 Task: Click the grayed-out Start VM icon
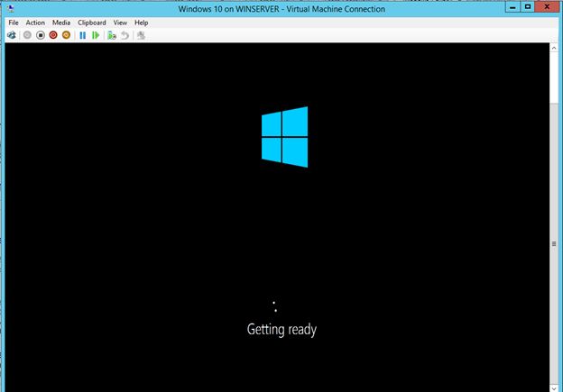click(27, 35)
